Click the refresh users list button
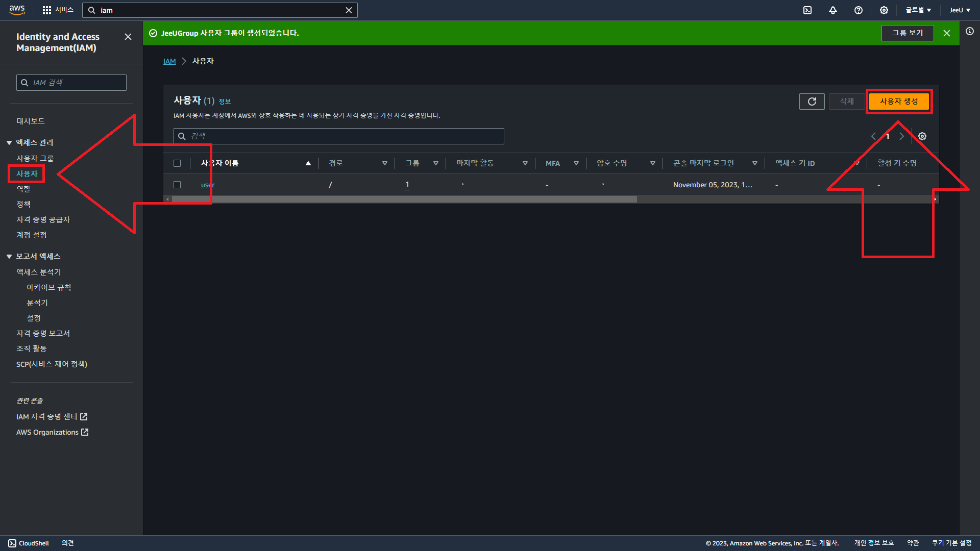This screenshot has width=980, height=551. point(812,102)
